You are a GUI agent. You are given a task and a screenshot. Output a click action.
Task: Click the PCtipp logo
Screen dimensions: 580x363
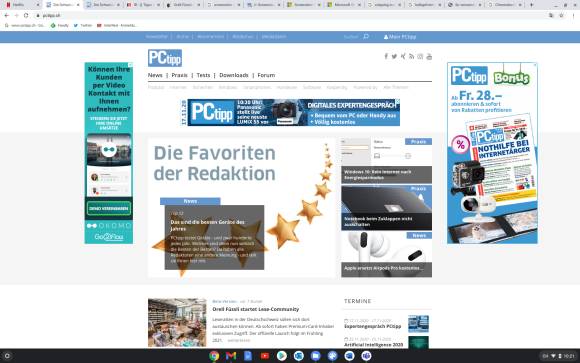(165, 58)
